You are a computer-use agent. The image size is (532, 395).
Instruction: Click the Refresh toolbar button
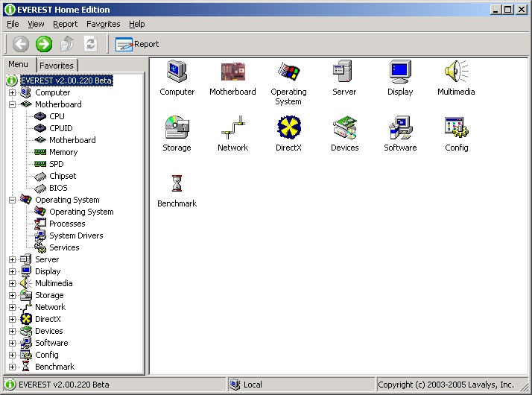[x=90, y=44]
